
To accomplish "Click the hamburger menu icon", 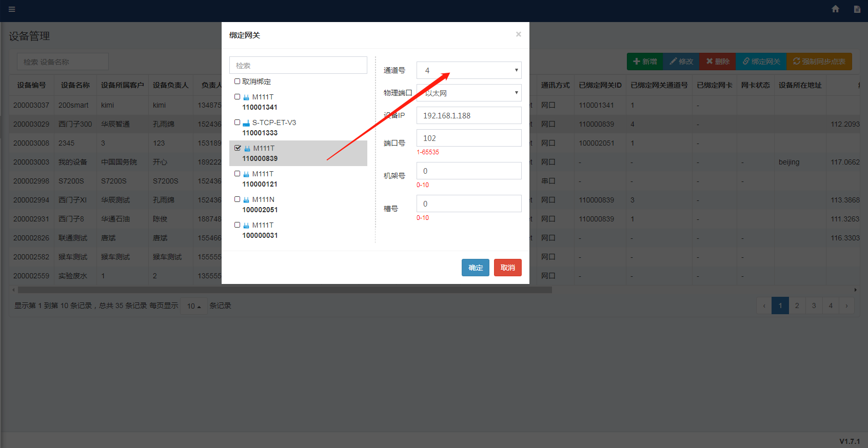I will 12,9.
